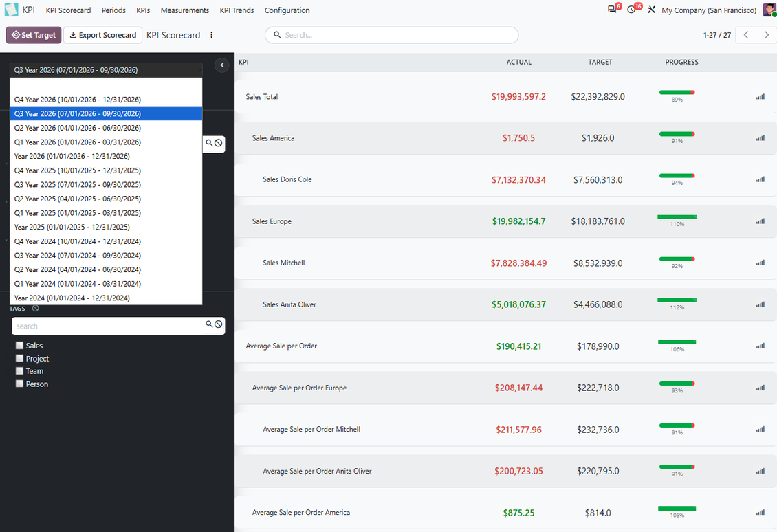Check the Team tag checkbox
The height and width of the screenshot is (532, 777).
[19, 371]
